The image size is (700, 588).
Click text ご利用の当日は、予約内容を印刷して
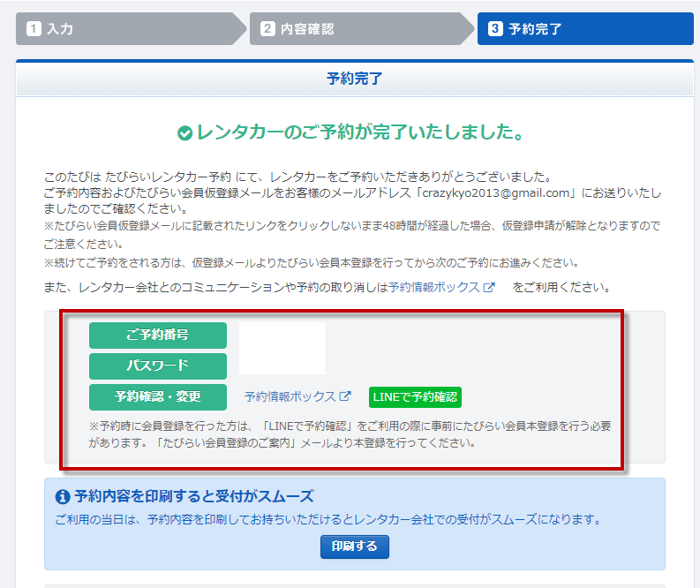pyautogui.click(x=328, y=520)
